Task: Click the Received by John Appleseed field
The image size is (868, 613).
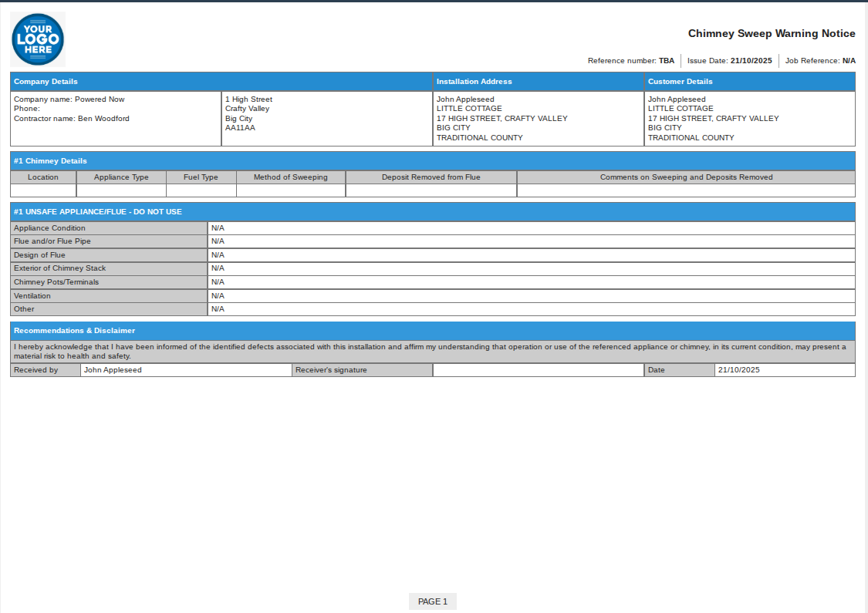Action: [185, 370]
